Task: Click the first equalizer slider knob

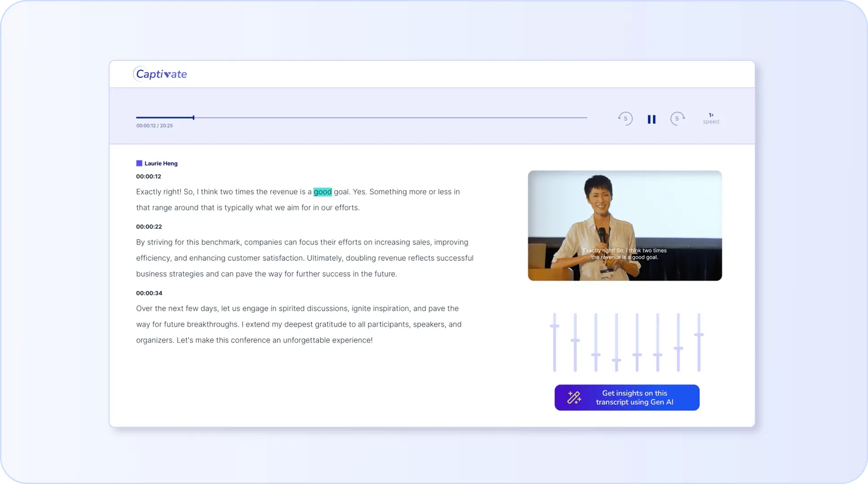Action: point(554,326)
